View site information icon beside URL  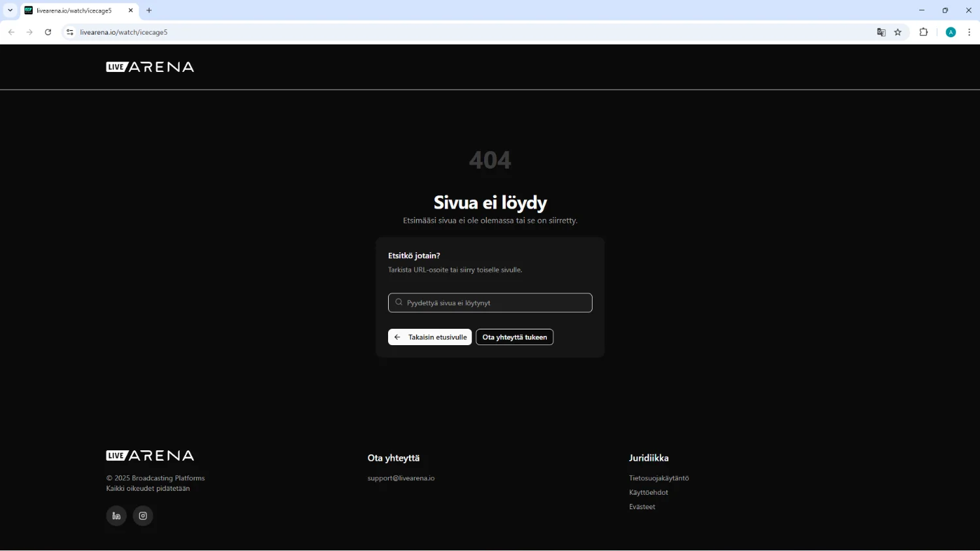tap(70, 32)
